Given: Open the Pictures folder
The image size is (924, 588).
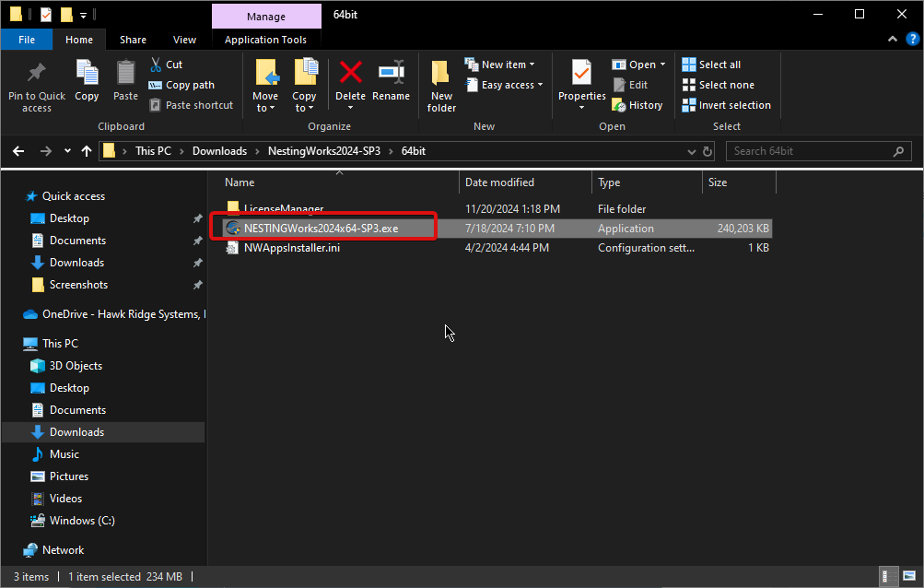Looking at the screenshot, I should pos(68,476).
